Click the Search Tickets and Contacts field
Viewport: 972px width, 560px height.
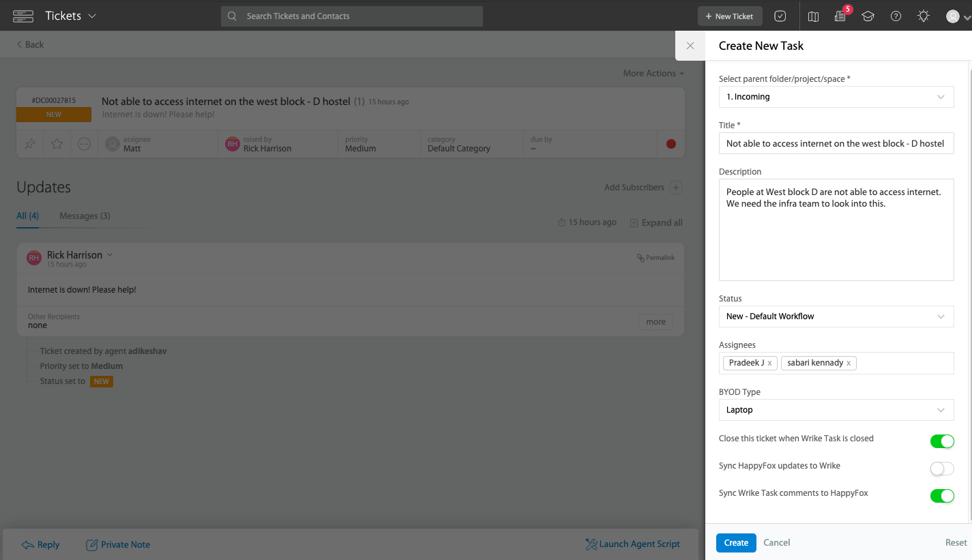[x=351, y=16]
